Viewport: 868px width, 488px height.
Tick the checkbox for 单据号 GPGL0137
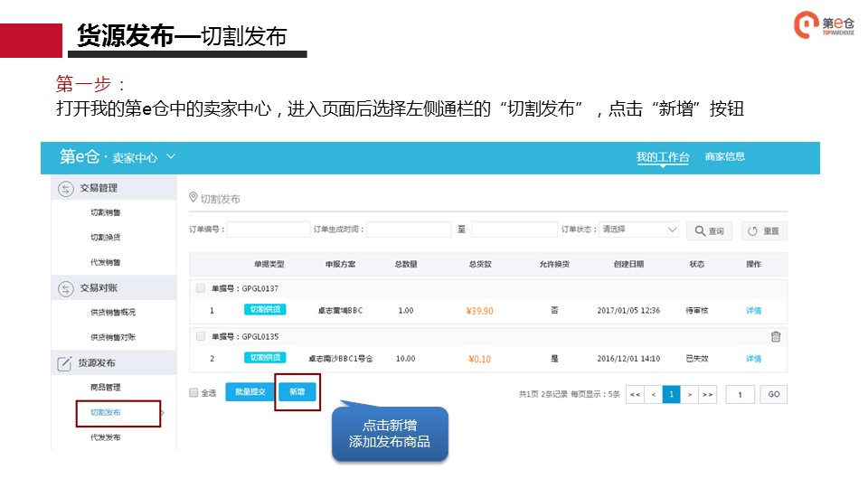pyautogui.click(x=201, y=288)
